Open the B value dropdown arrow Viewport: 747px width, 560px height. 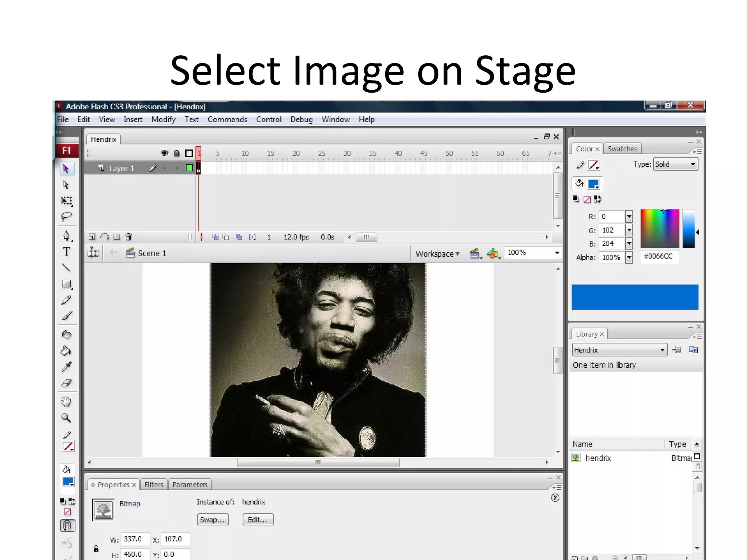point(629,244)
